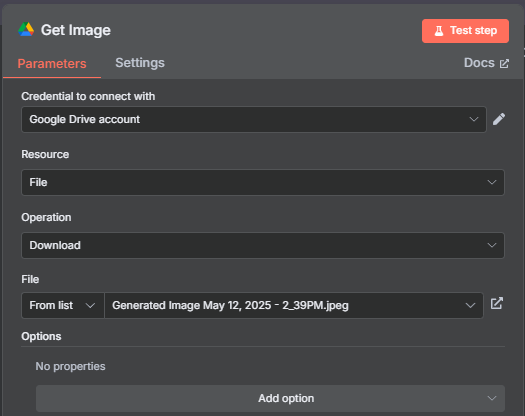Click the flask icon on Test step
Viewport: 525px width, 416px height.
point(439,31)
